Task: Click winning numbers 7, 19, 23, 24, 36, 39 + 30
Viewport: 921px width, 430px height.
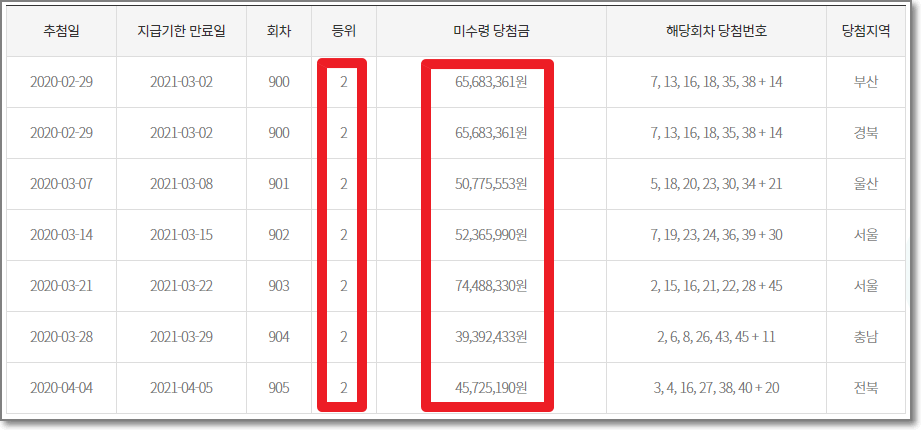Action: tap(716, 235)
